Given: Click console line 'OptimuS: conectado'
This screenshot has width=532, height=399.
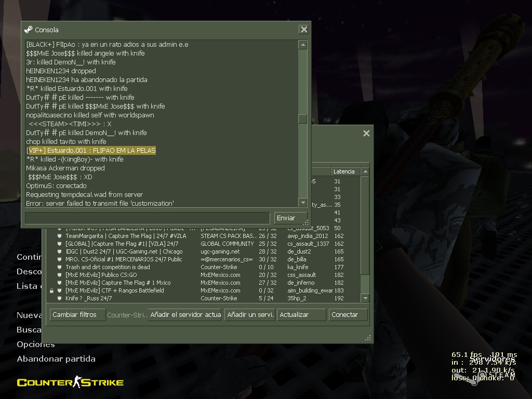Looking at the screenshot, I should 56,185.
